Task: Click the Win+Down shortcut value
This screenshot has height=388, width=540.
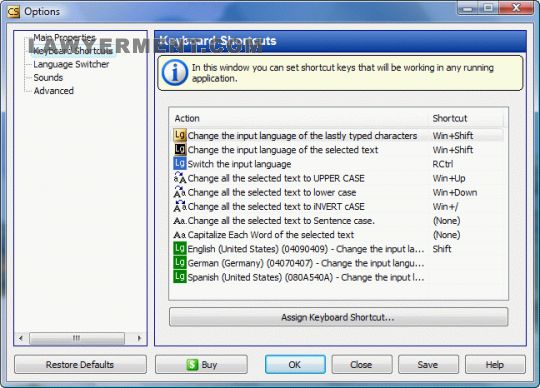Action: coord(455,192)
